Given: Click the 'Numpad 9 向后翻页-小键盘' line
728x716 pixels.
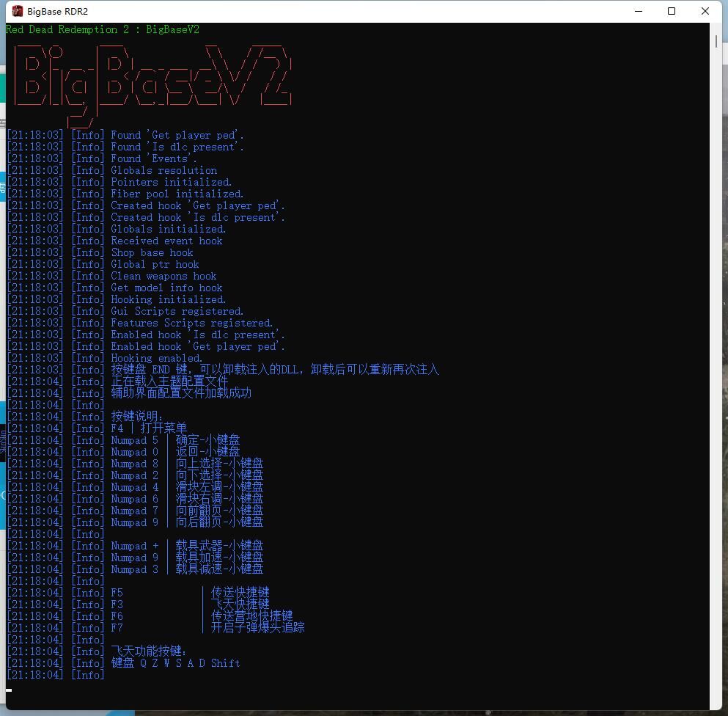Looking at the screenshot, I should pos(135,522).
